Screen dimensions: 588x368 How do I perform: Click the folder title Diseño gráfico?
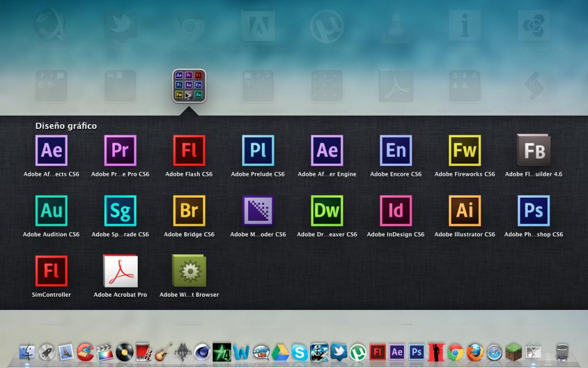(66, 126)
